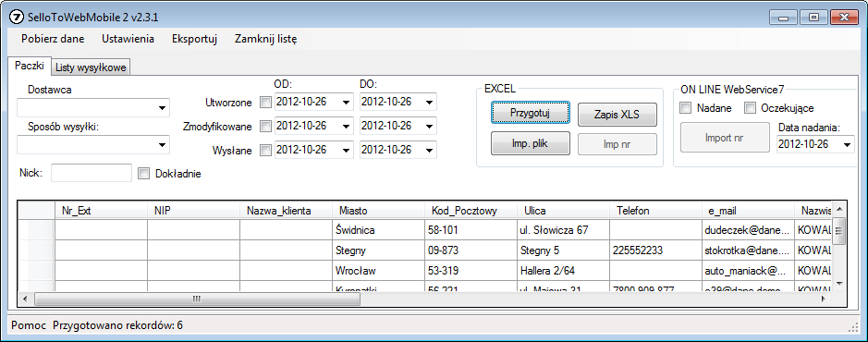Select the 53-319 postal code cell
Viewport: 868px width, 342px height.
click(471, 271)
